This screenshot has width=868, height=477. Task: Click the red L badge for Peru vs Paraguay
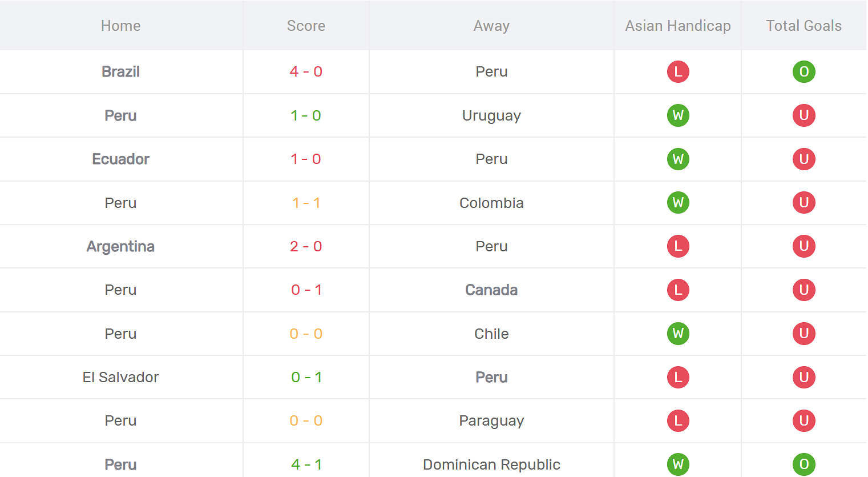tap(678, 420)
